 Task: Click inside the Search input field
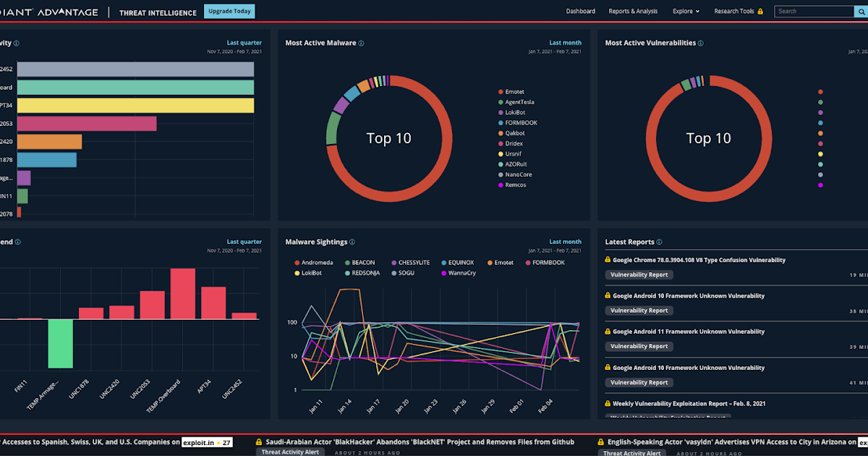[x=814, y=12]
